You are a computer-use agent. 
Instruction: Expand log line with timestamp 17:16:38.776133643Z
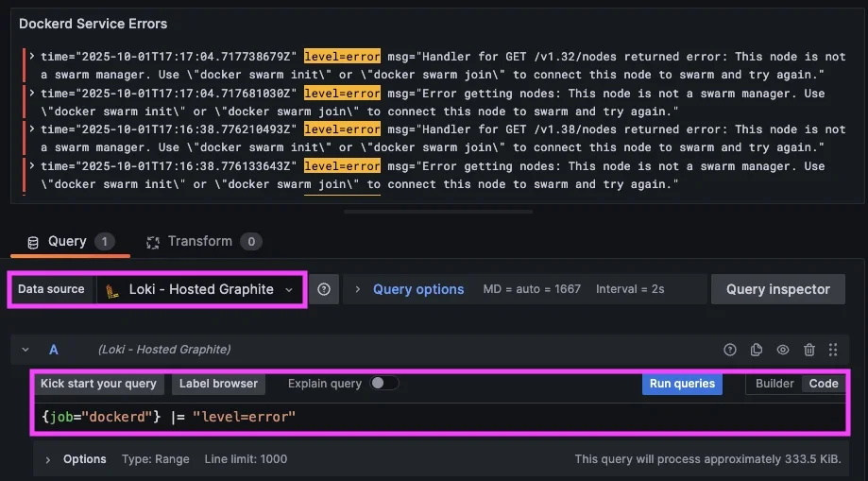click(33, 166)
